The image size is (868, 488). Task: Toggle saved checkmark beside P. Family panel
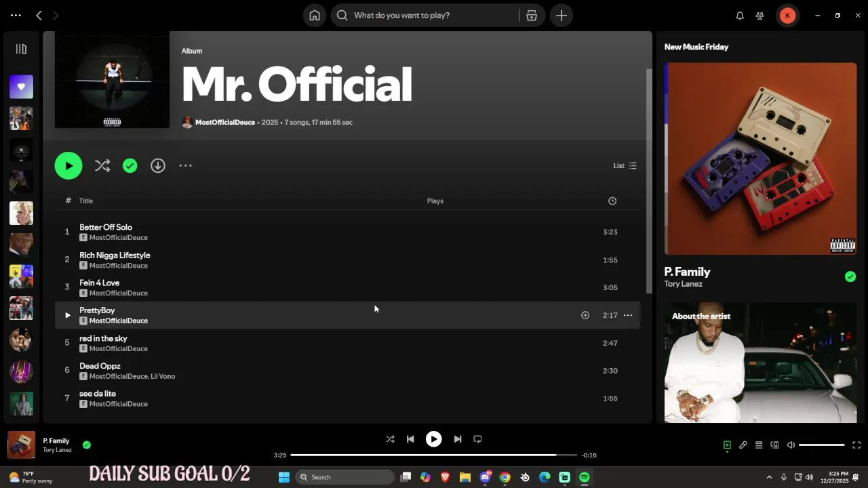pyautogui.click(x=850, y=277)
